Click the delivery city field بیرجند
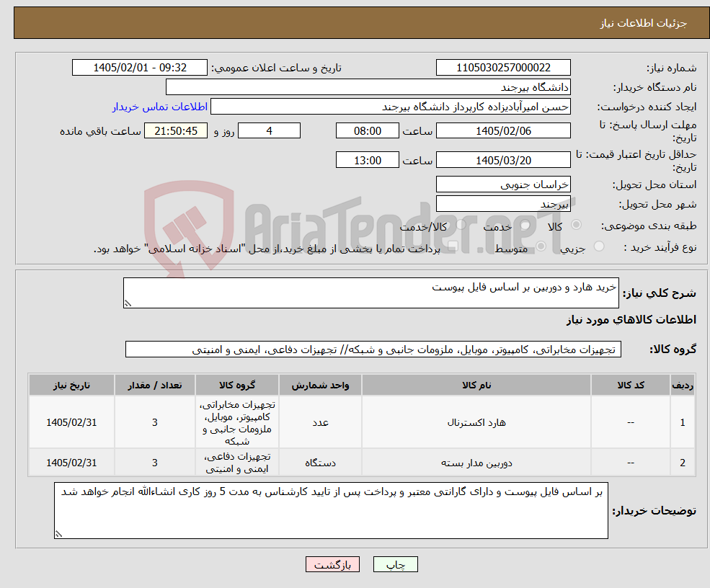 tap(503, 204)
